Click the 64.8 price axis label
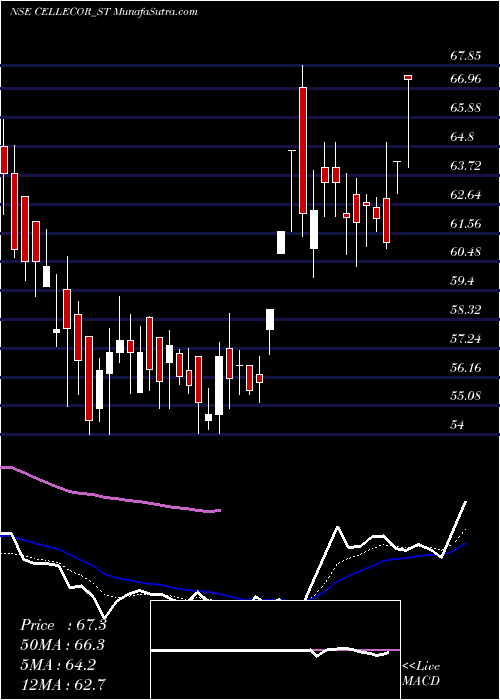Image resolution: width=500 pixels, height=700 pixels. coord(462,137)
